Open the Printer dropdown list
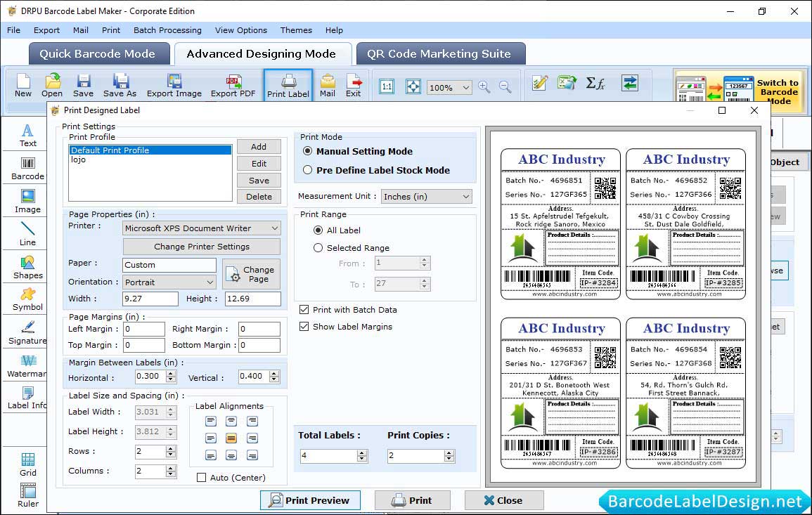Image resolution: width=812 pixels, height=515 pixels. click(x=202, y=228)
